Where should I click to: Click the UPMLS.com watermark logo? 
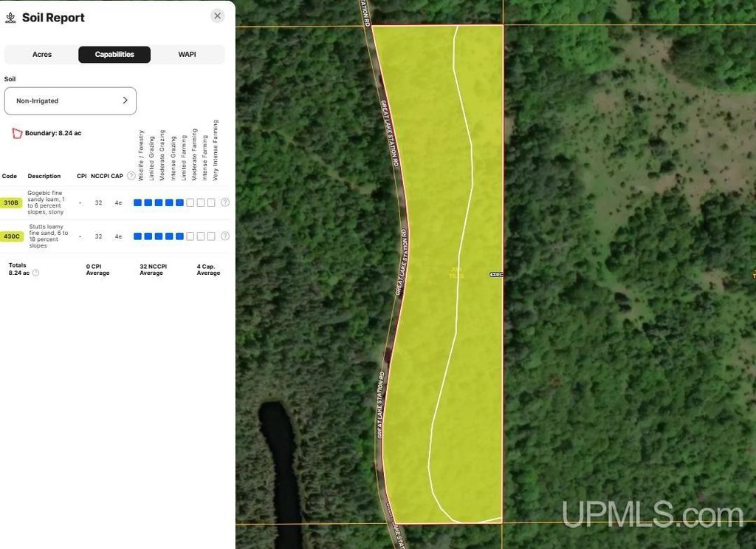coord(652,514)
